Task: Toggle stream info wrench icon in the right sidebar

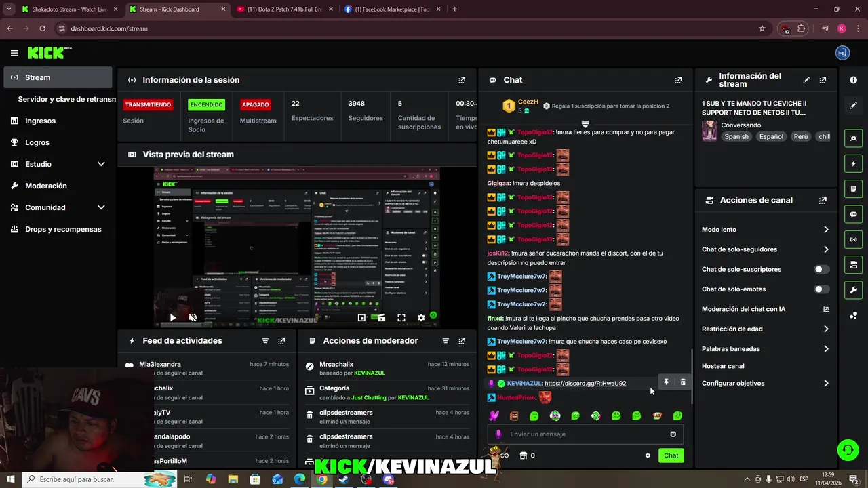Action: 853,290
